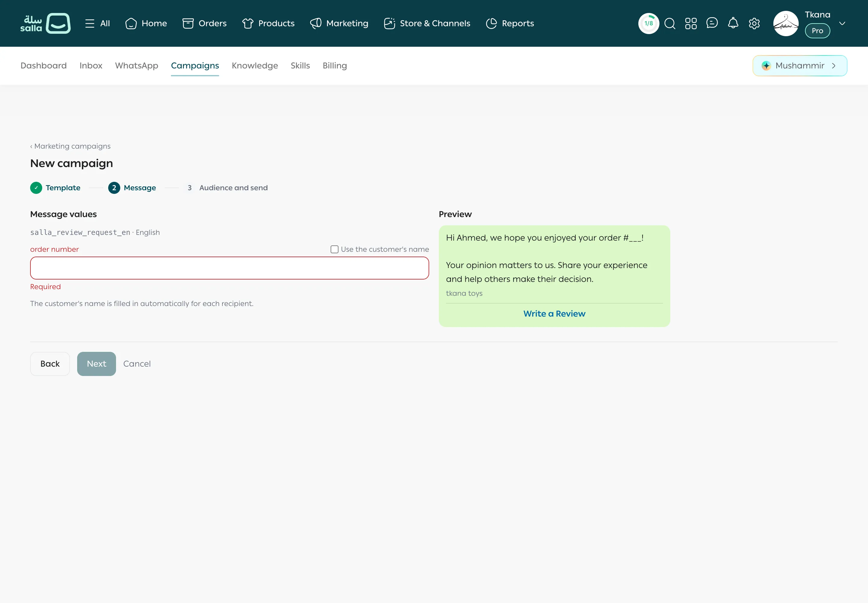Open Store & Channels menu

427,24
